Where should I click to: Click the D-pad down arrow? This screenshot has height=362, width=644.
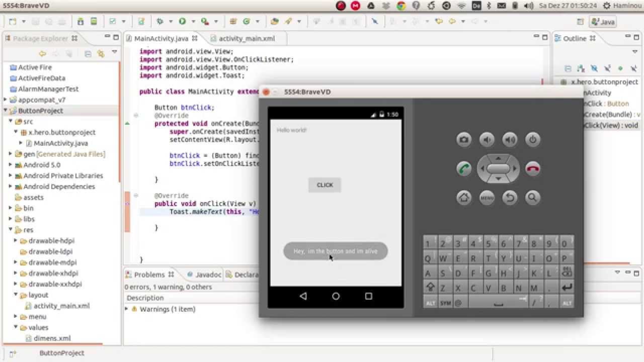coord(498,179)
